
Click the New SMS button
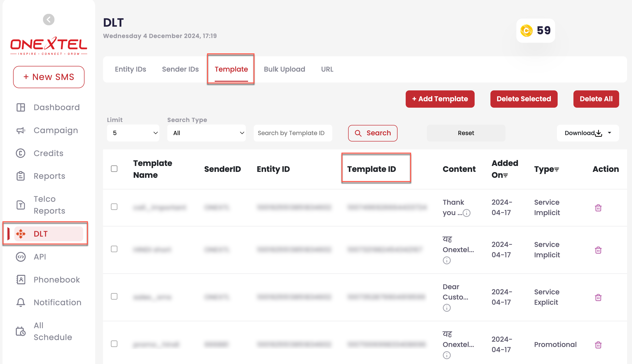point(48,77)
